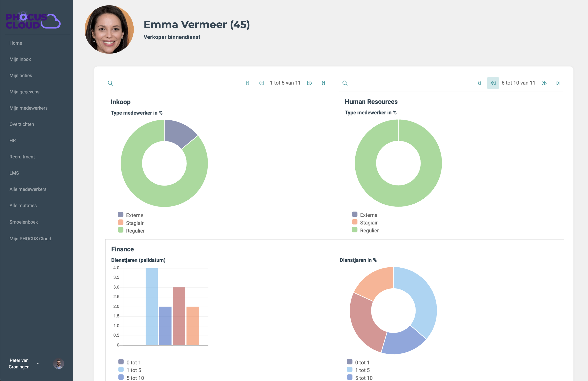The image size is (588, 381).
Task: Toggle Stagiair legend in Human Resources chart
Action: coord(365,223)
